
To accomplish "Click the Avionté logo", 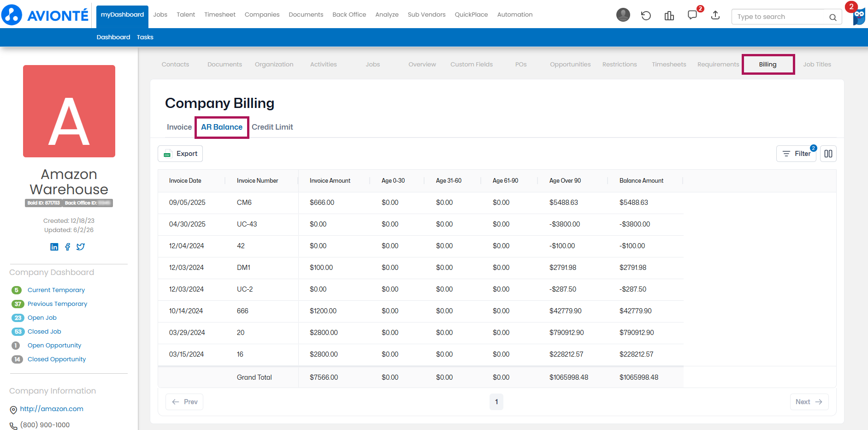I will (x=45, y=15).
